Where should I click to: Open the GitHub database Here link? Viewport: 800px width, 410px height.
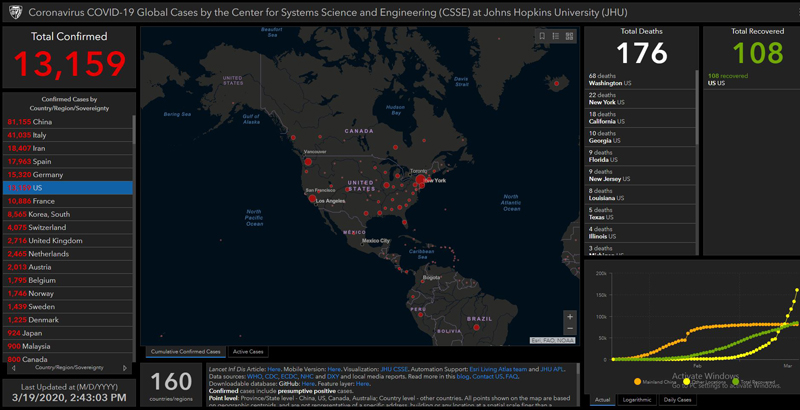308,383
